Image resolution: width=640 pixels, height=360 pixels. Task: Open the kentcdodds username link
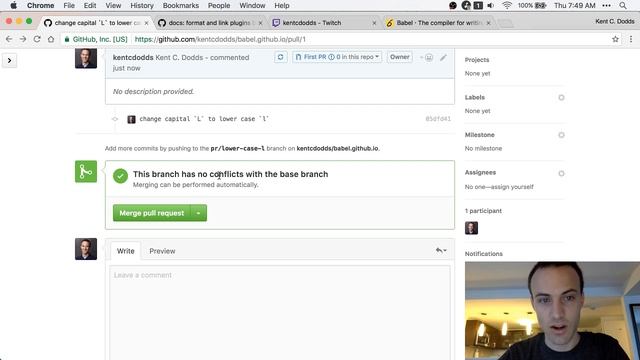coord(133,58)
